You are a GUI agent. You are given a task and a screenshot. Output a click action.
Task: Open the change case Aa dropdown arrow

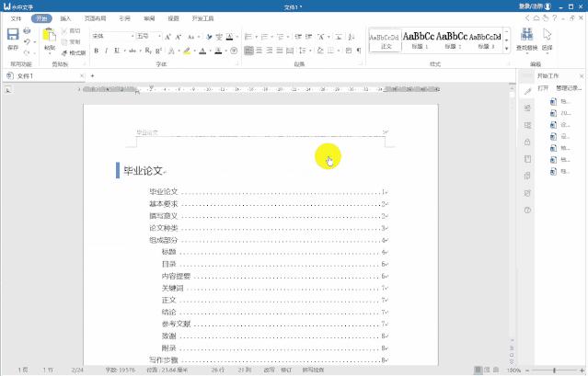(x=199, y=37)
